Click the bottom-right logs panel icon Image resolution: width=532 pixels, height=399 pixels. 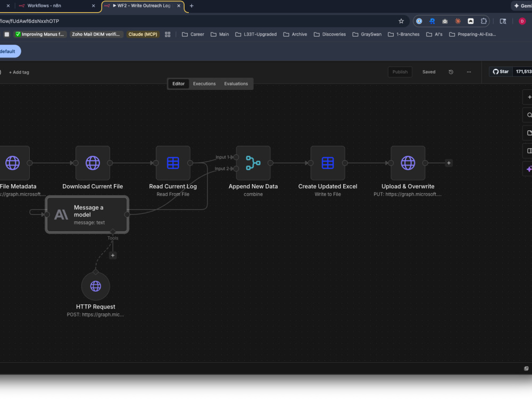tap(526, 369)
